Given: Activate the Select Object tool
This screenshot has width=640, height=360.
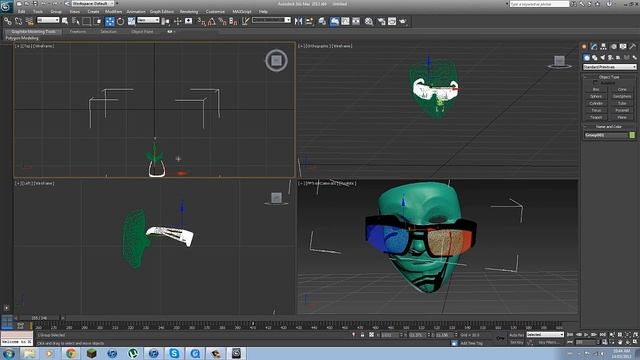Looking at the screenshot, I should (x=65, y=21).
